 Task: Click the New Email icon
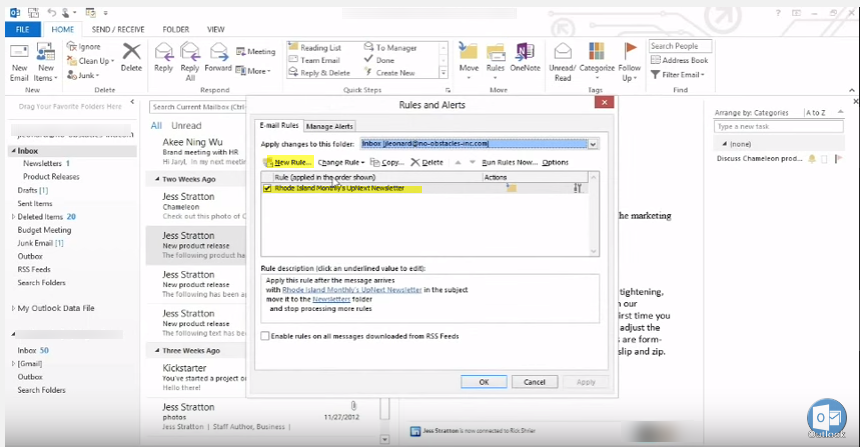pyautogui.click(x=19, y=53)
